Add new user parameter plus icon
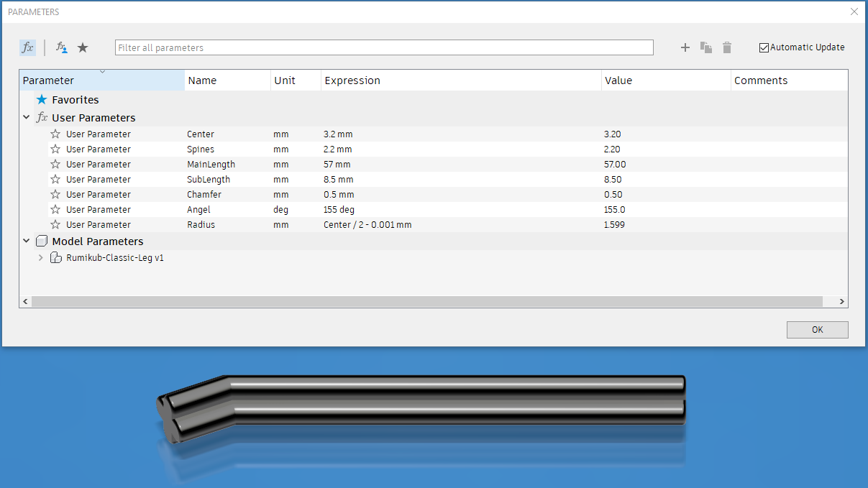This screenshot has width=868, height=488. point(685,47)
